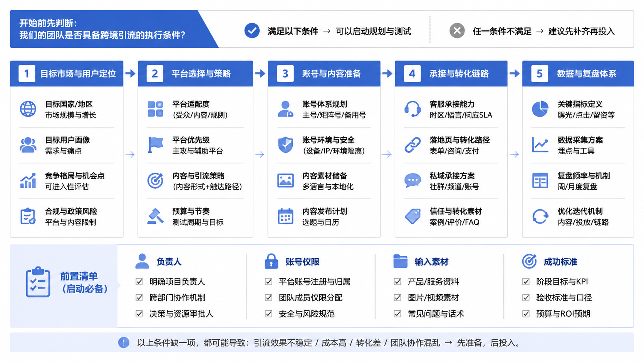Click the 时区/语言/响应SLA text

pyautogui.click(x=461, y=115)
